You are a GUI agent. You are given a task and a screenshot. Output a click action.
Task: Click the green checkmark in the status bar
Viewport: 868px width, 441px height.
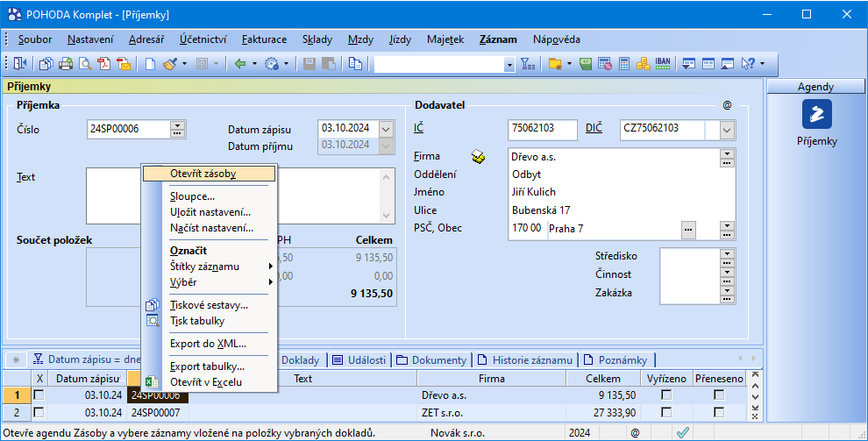[x=682, y=433]
